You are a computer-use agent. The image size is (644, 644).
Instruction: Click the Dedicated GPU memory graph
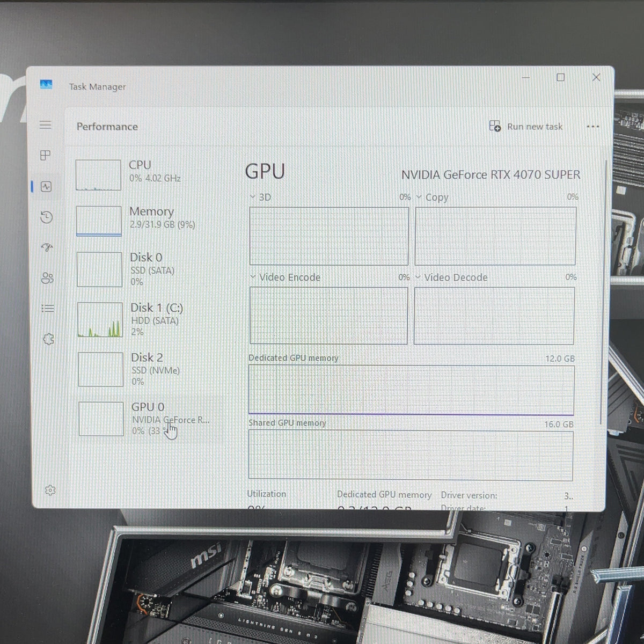(x=411, y=390)
